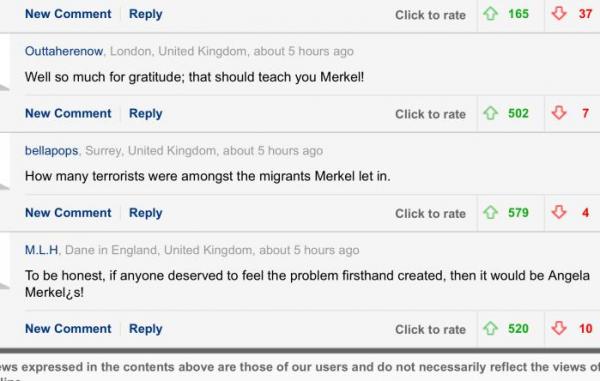Reply to Outtaherenow's comment
Screen dimensions: 600x381
pyautogui.click(x=145, y=114)
